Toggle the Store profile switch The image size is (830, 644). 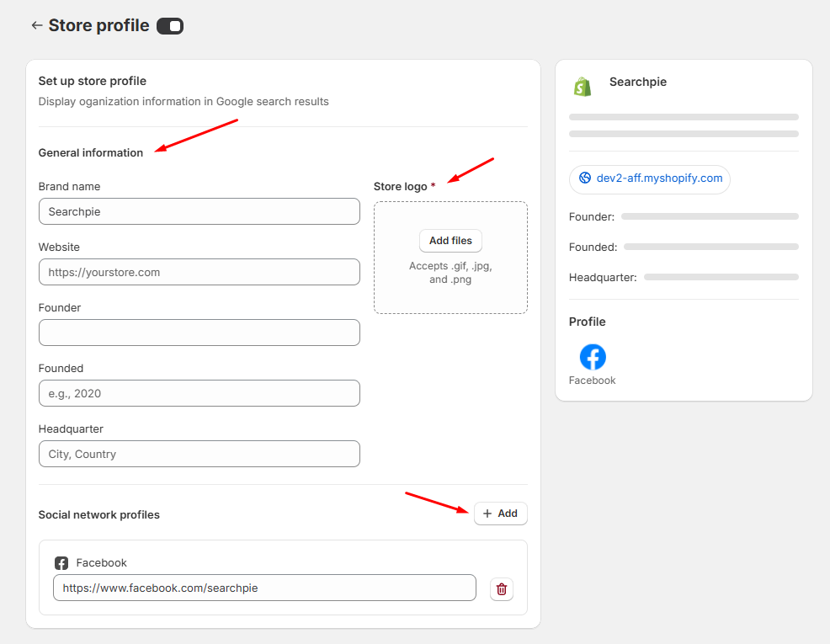point(170,26)
